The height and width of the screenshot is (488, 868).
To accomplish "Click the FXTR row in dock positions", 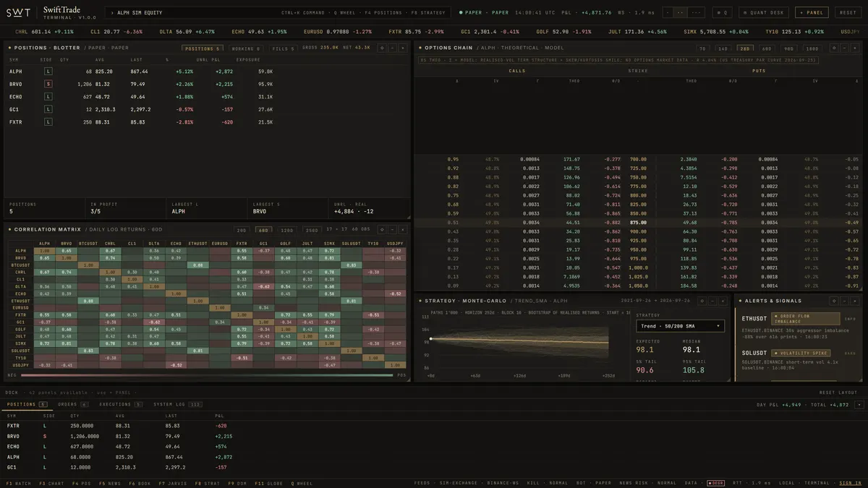I will point(434,425).
